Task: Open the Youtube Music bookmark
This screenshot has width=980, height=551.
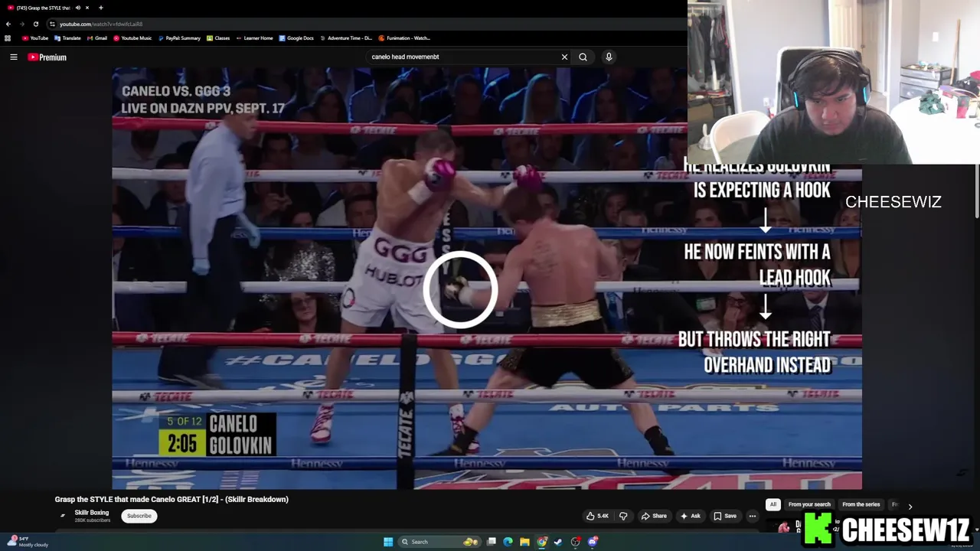Action: (132, 38)
